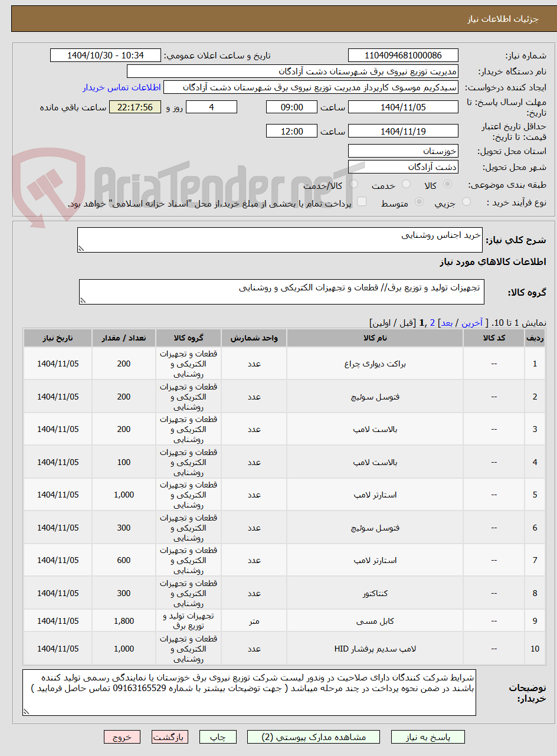The width and height of the screenshot is (557, 756).
Task: Select row 3 بالاست لامپ item name
Action: click(375, 429)
